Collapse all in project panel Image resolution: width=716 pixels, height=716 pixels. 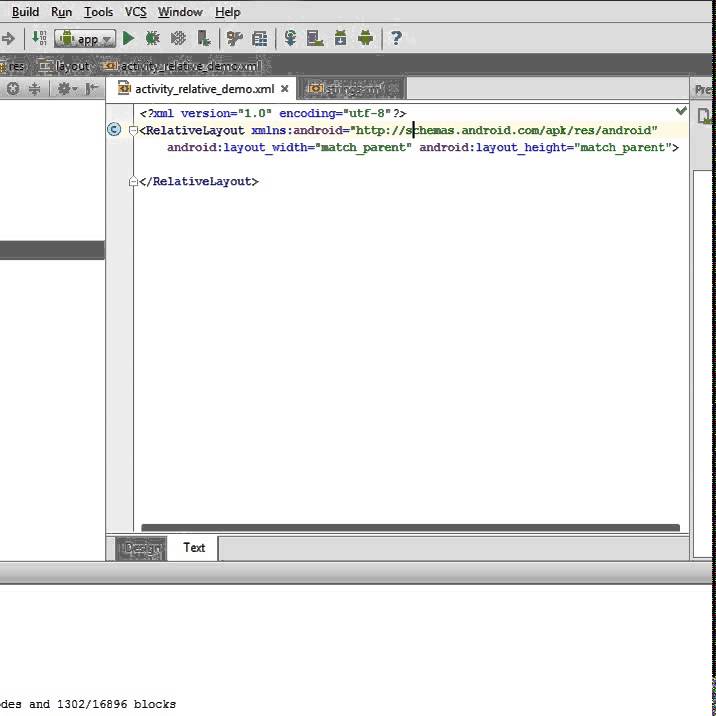35,89
